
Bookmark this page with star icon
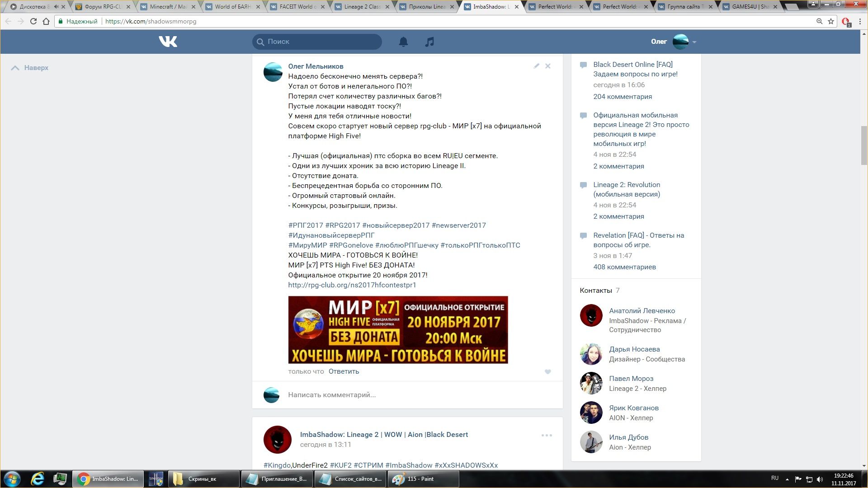(831, 21)
